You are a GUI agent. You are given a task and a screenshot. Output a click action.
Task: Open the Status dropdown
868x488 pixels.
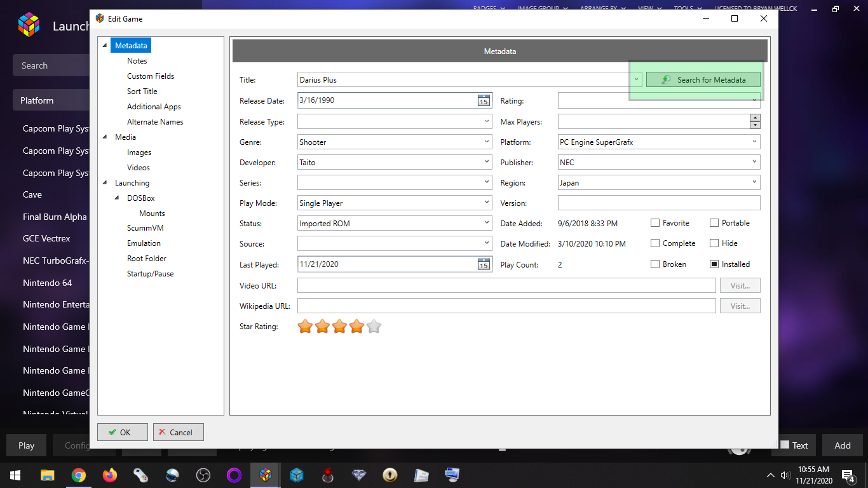pyautogui.click(x=487, y=223)
